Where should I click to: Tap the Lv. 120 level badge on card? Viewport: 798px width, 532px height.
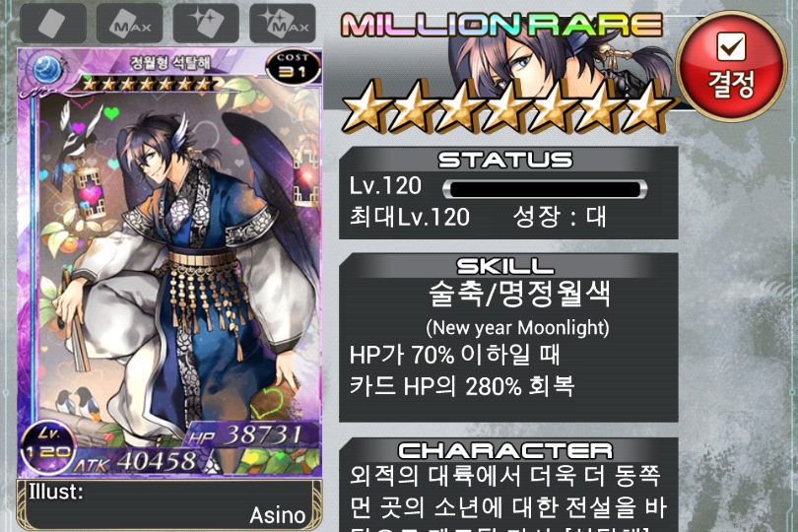coord(47,446)
